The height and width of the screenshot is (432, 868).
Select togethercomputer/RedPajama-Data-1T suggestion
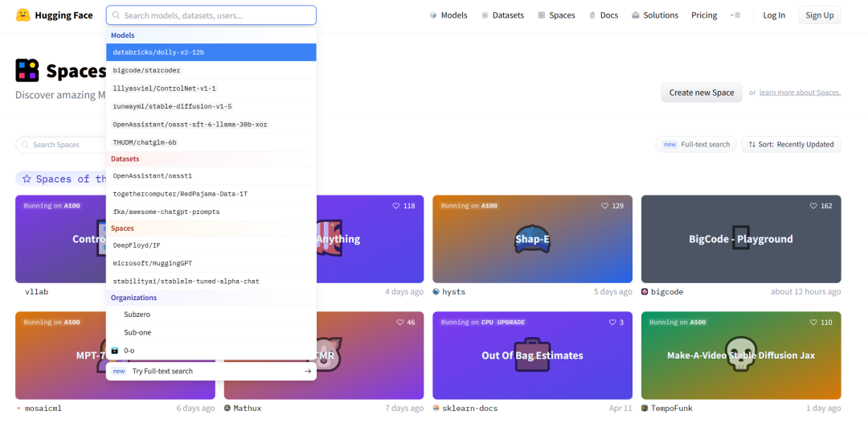211,194
